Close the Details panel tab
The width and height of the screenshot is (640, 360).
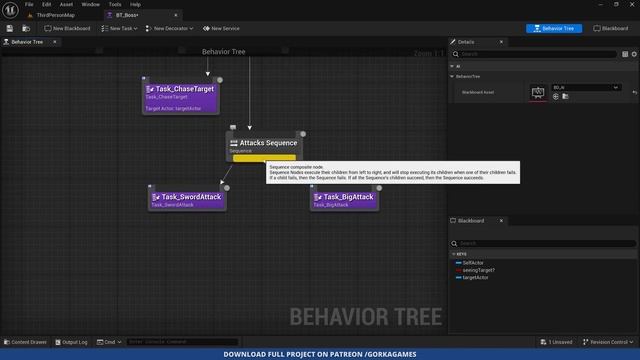501,42
